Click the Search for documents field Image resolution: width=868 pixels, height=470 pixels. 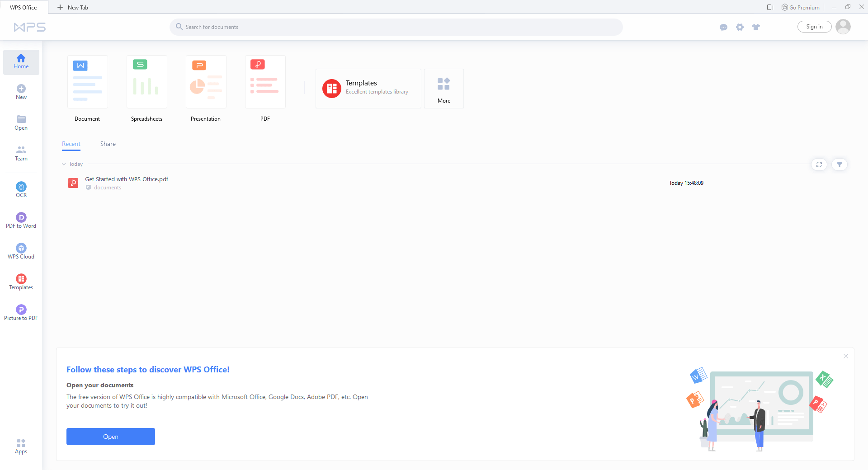click(x=396, y=27)
